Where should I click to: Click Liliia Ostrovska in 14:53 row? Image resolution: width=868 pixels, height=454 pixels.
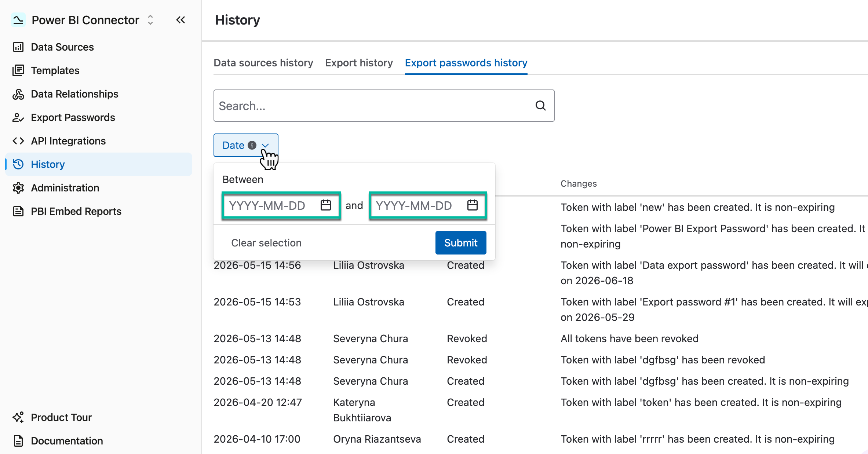point(369,302)
